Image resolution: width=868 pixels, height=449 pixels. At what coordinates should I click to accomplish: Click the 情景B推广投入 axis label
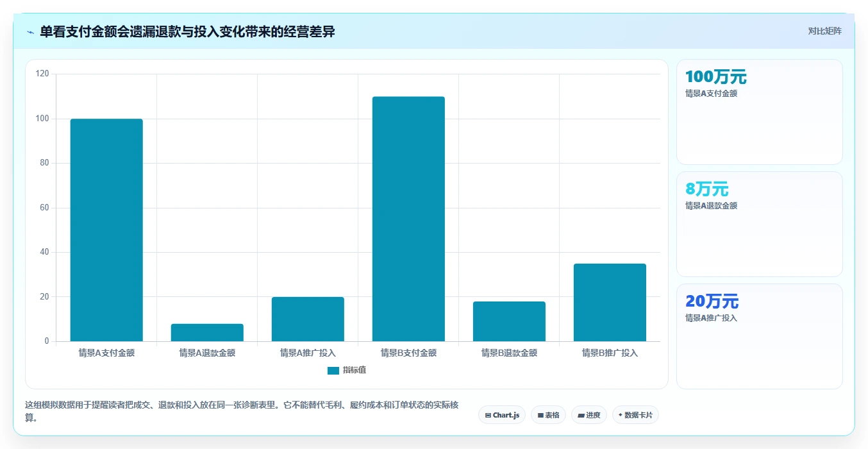tap(610, 353)
